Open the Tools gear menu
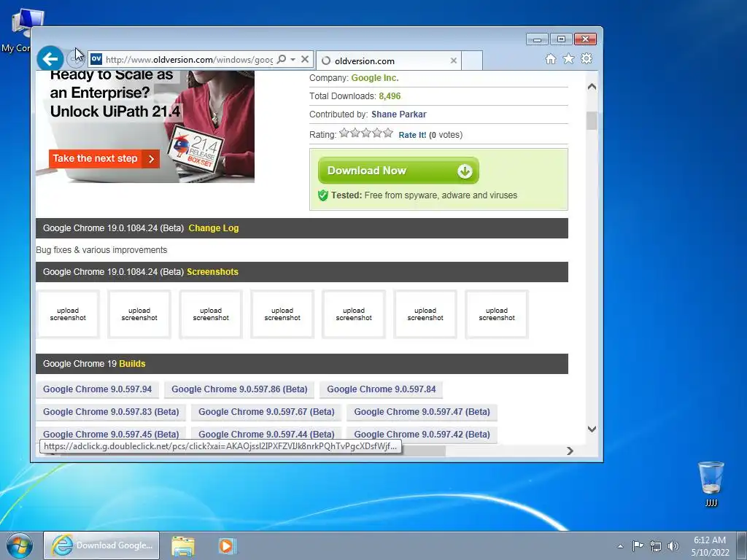Screen dimensions: 747x560 (587, 58)
